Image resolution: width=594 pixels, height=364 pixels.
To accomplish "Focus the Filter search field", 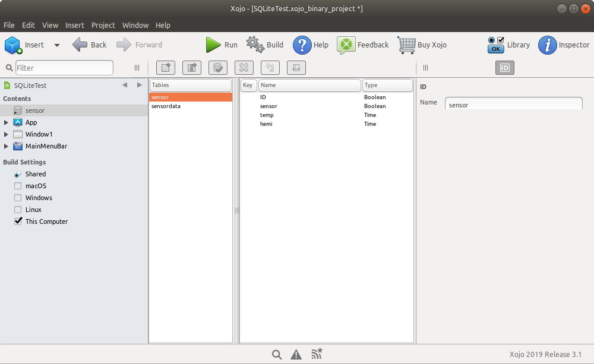I will pos(64,68).
